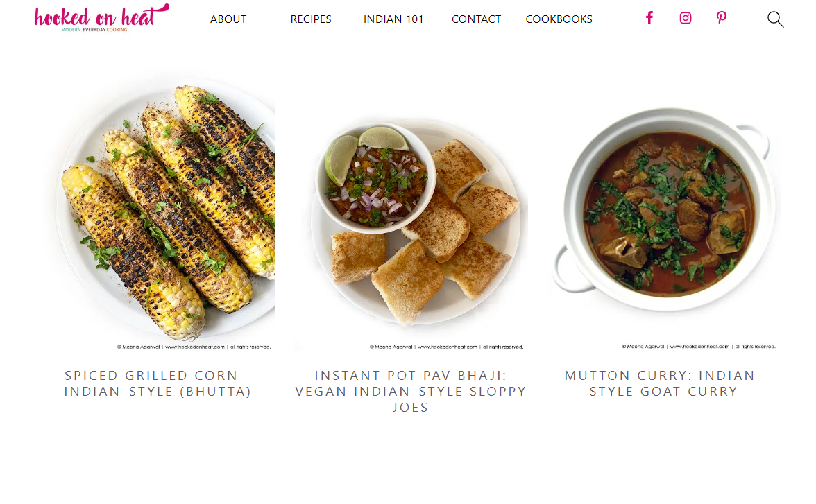Click the Hooked on Heat logo

(x=101, y=16)
